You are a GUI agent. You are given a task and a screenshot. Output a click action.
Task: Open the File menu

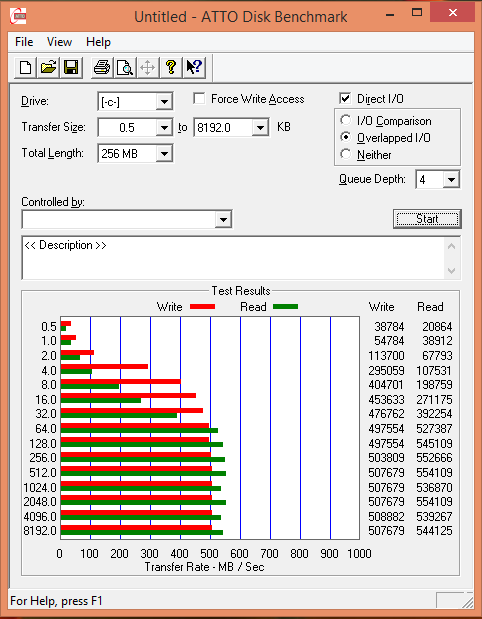pyautogui.click(x=24, y=42)
